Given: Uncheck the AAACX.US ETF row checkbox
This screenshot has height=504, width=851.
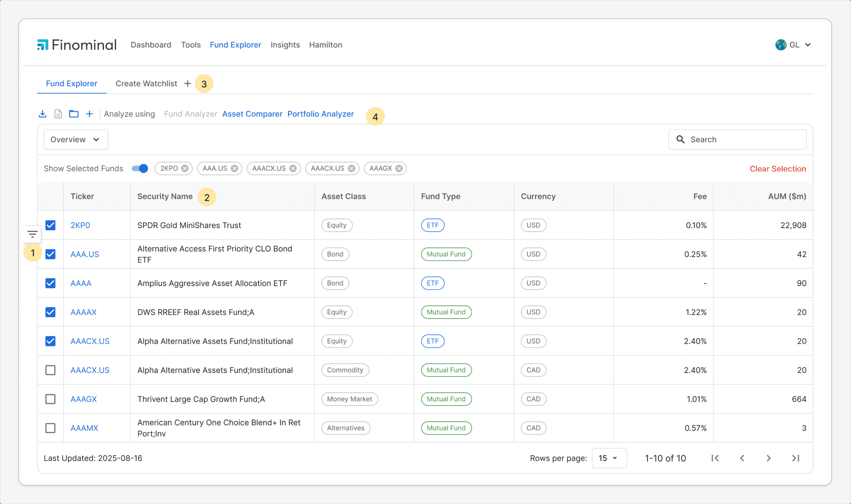Looking at the screenshot, I should coord(51,341).
